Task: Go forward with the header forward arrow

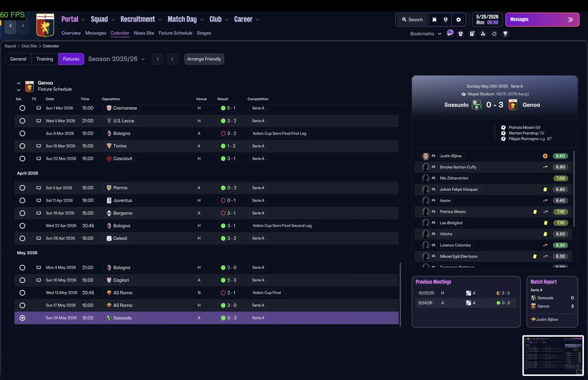Action: point(23,26)
